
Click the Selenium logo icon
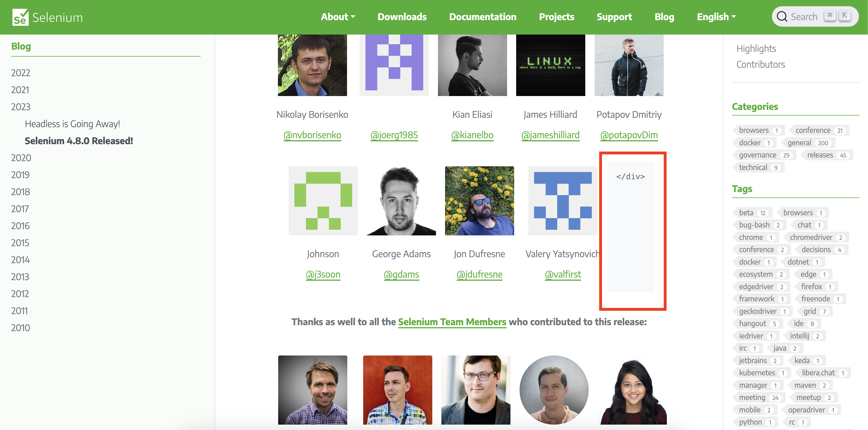[20, 17]
